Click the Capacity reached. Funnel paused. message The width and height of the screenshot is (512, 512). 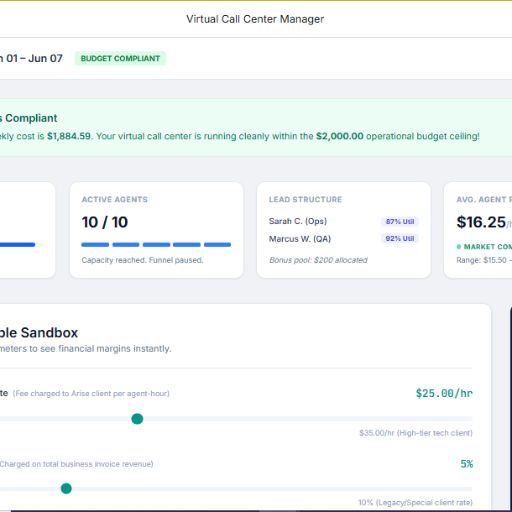(142, 260)
